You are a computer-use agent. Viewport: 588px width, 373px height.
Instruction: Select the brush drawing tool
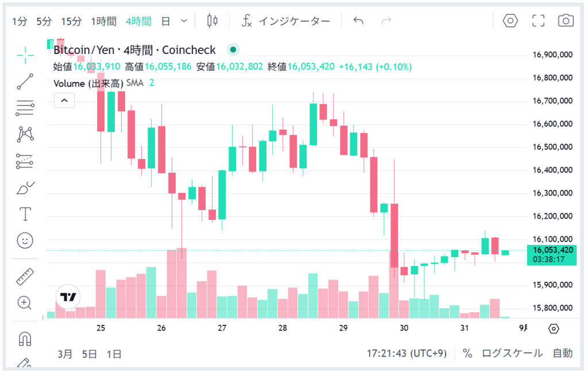click(x=25, y=188)
